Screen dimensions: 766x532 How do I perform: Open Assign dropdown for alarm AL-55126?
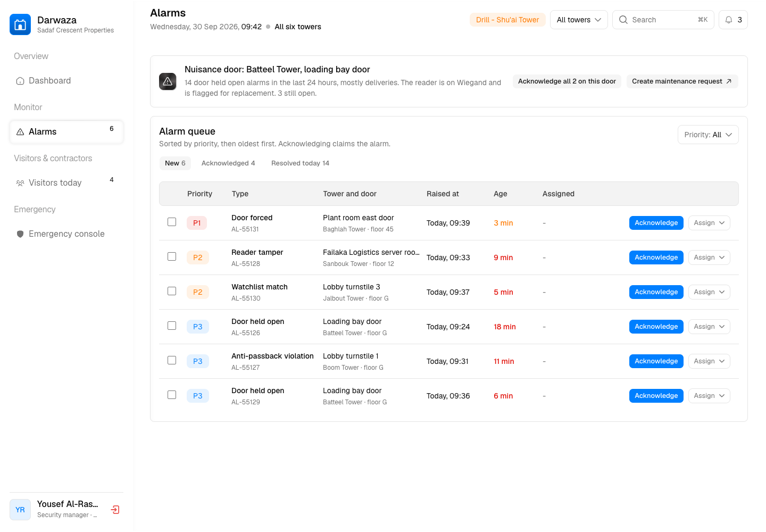[709, 327]
